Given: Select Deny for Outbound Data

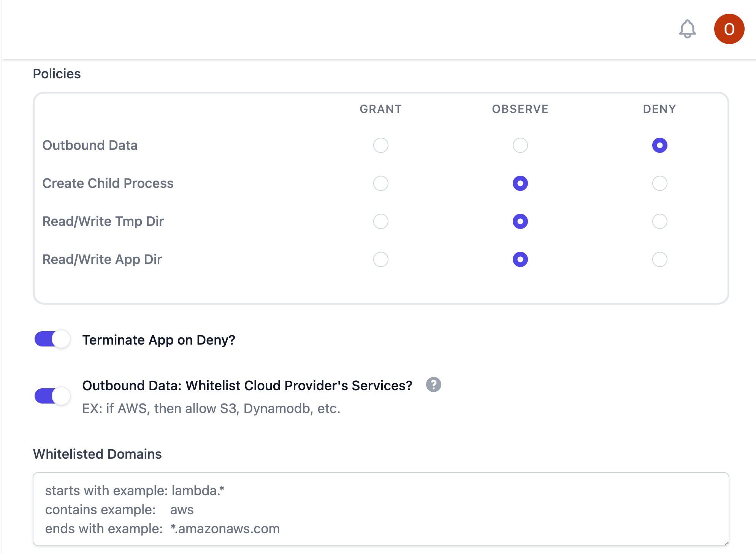Looking at the screenshot, I should 659,145.
